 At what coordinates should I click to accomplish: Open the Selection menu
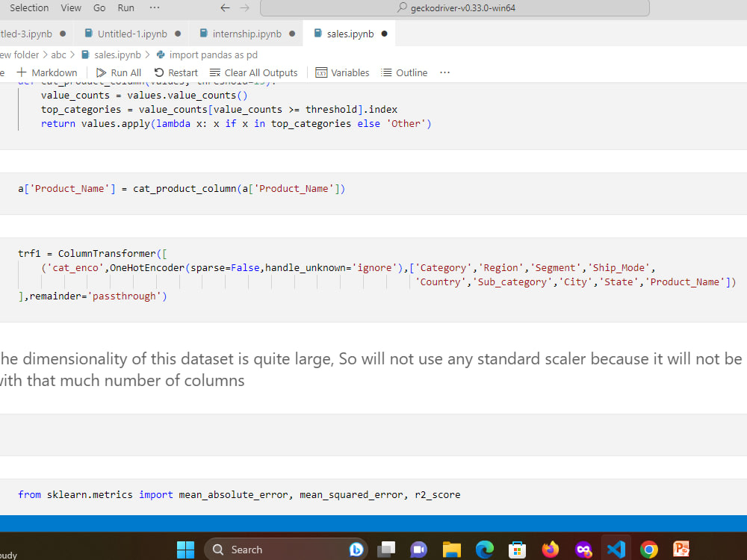pos(29,7)
